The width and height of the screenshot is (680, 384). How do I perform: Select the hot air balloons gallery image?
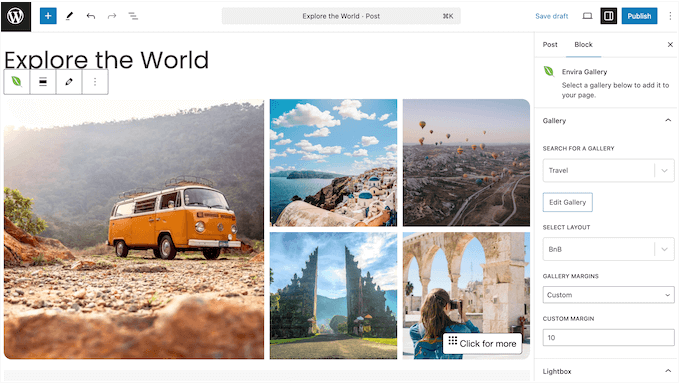pyautogui.click(x=466, y=163)
